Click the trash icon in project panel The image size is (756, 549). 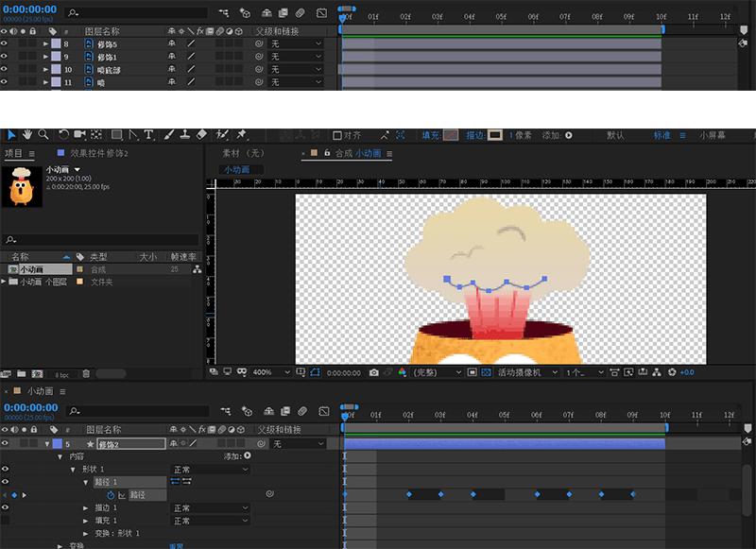click(88, 373)
